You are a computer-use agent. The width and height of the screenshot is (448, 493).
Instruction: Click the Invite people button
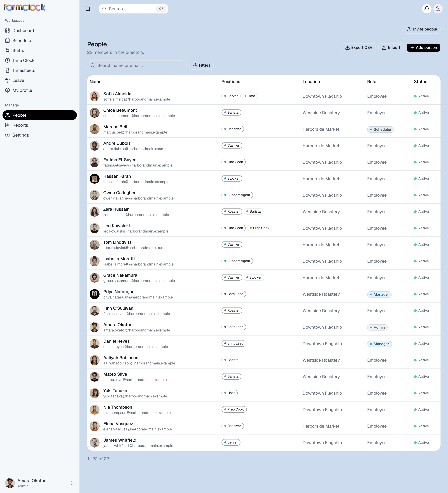[422, 29]
